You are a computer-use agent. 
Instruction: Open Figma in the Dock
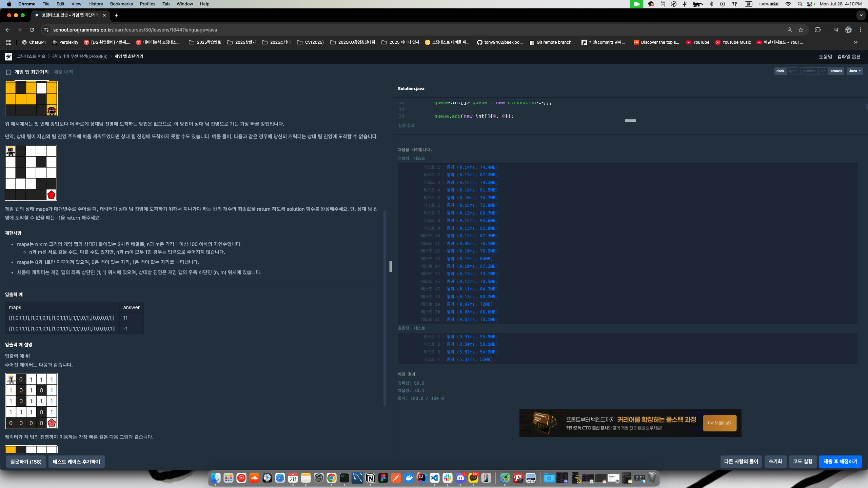pos(383,478)
